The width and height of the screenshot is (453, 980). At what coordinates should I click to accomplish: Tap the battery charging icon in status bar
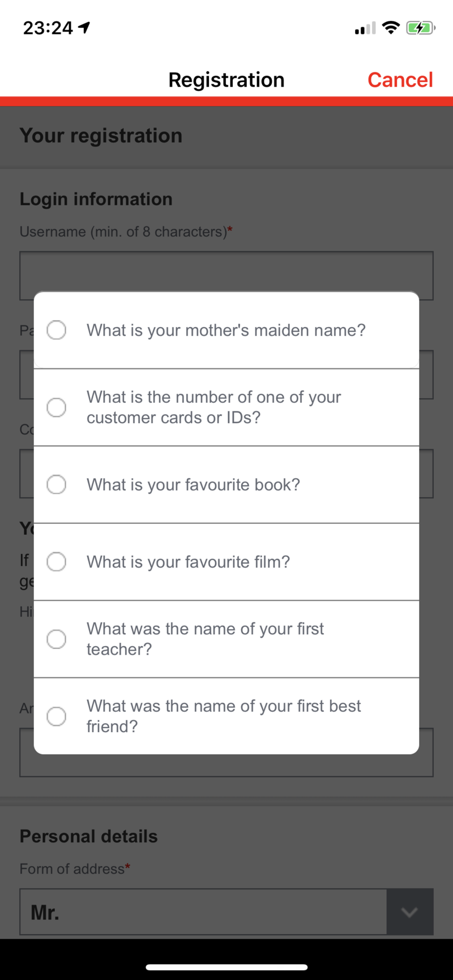pyautogui.click(x=420, y=28)
